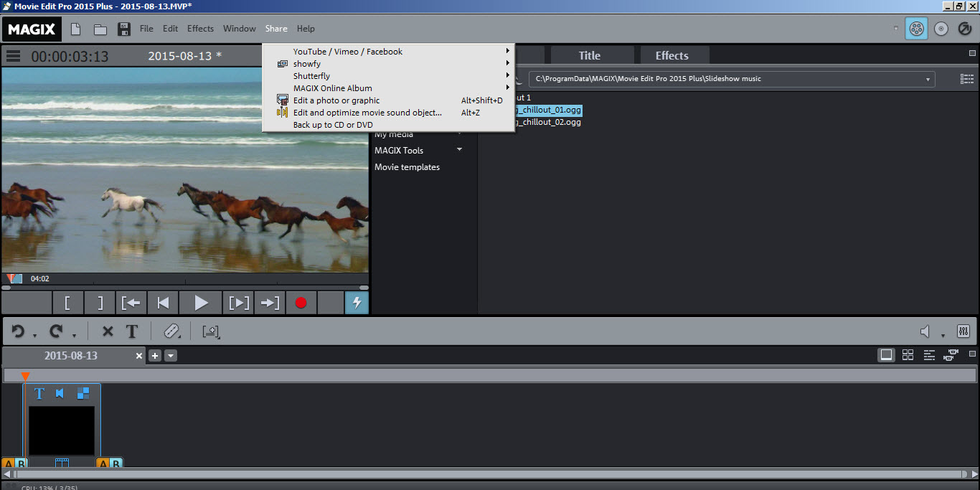The image size is (980, 490).
Task: Jump to range end button
Action: [x=270, y=303]
